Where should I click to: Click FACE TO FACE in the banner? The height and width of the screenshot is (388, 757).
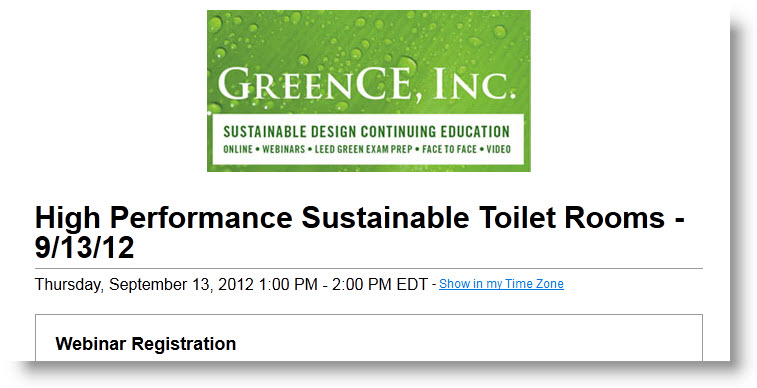pos(449,149)
